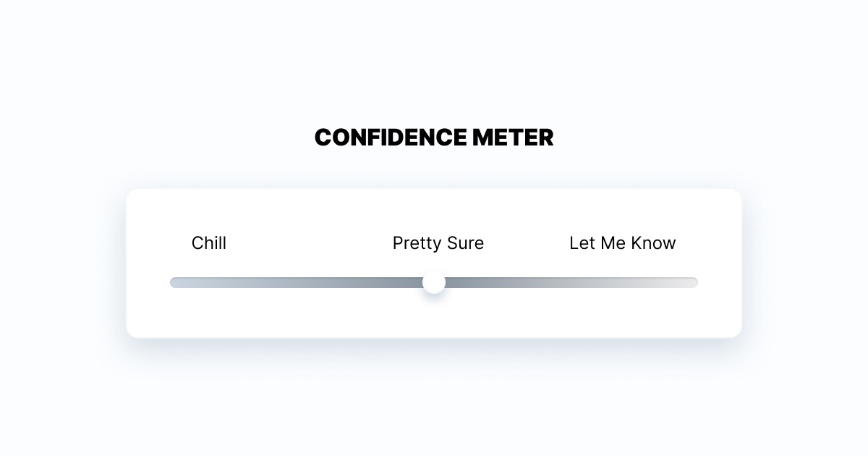The height and width of the screenshot is (456, 868).
Task: Click the Chill label text
Action: [x=208, y=243]
